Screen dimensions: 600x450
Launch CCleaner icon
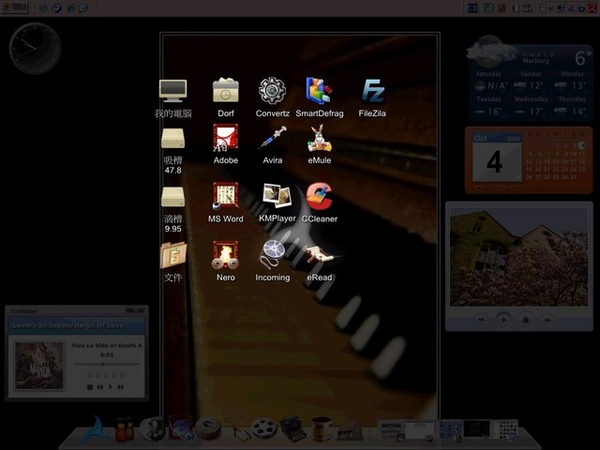click(x=320, y=196)
